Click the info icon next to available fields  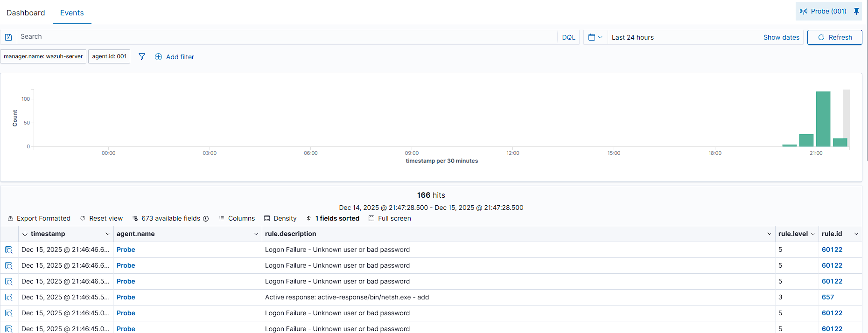[x=206, y=219]
